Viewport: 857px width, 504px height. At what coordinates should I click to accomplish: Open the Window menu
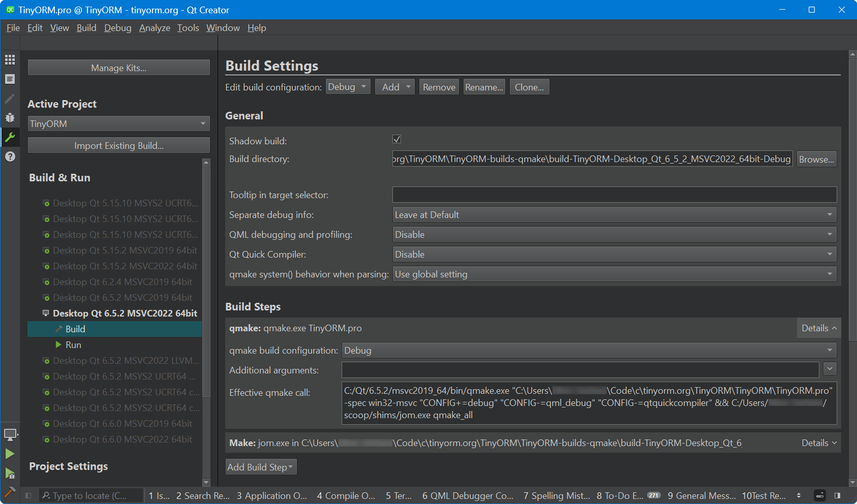click(x=223, y=28)
